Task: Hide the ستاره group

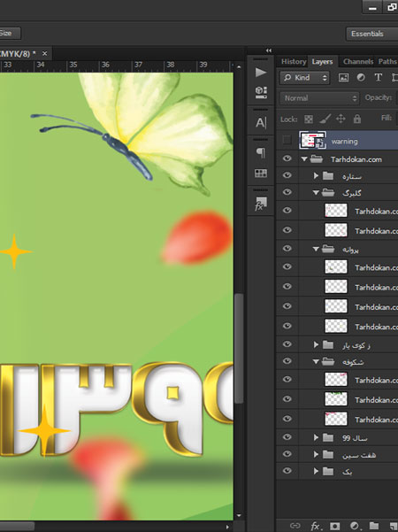Action: pyautogui.click(x=287, y=175)
